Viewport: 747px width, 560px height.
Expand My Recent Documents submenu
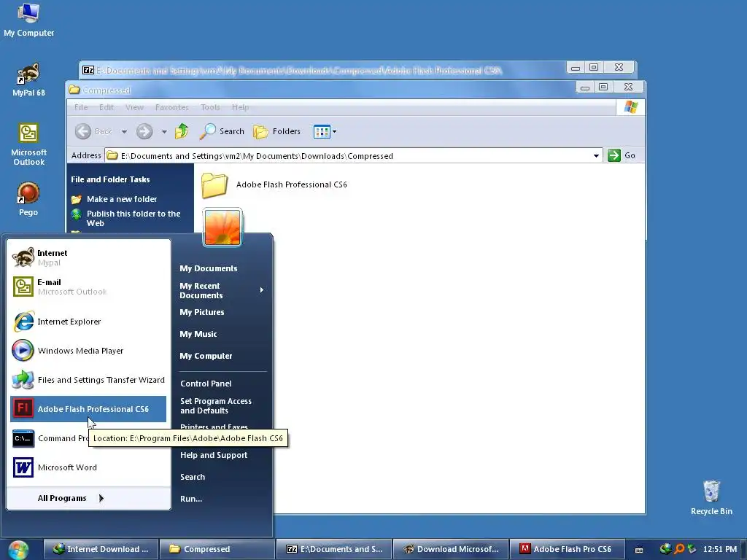click(221, 290)
